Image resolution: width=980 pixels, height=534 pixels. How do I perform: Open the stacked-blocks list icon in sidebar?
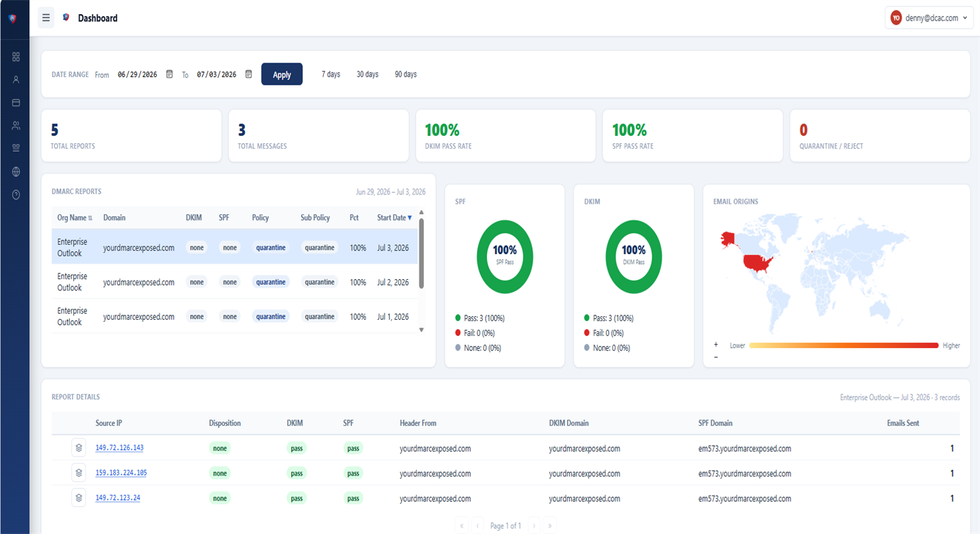pyautogui.click(x=16, y=148)
